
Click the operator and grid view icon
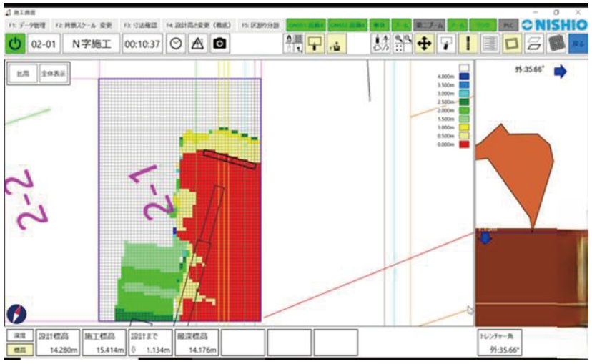pyautogui.click(x=293, y=44)
